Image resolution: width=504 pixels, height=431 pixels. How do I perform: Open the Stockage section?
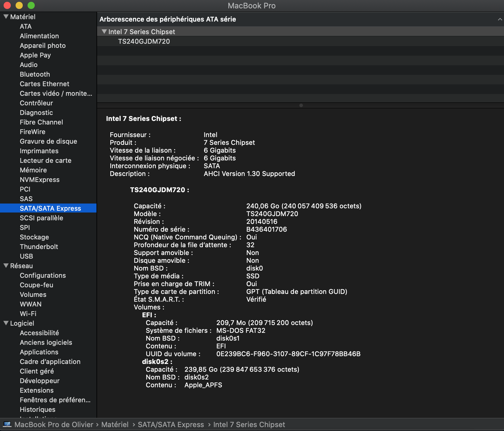pyautogui.click(x=34, y=237)
